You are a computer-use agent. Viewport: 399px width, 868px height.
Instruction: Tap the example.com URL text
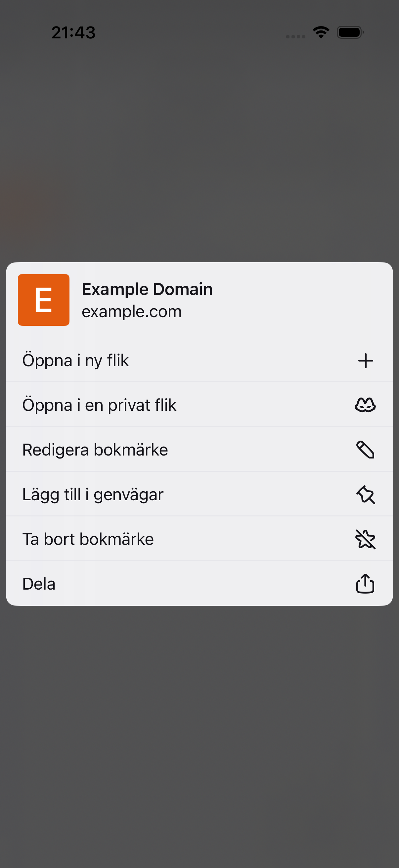click(x=132, y=311)
